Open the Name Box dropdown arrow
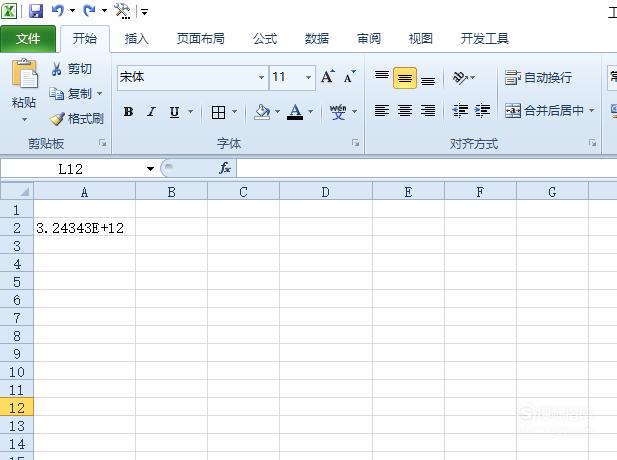 [150, 169]
